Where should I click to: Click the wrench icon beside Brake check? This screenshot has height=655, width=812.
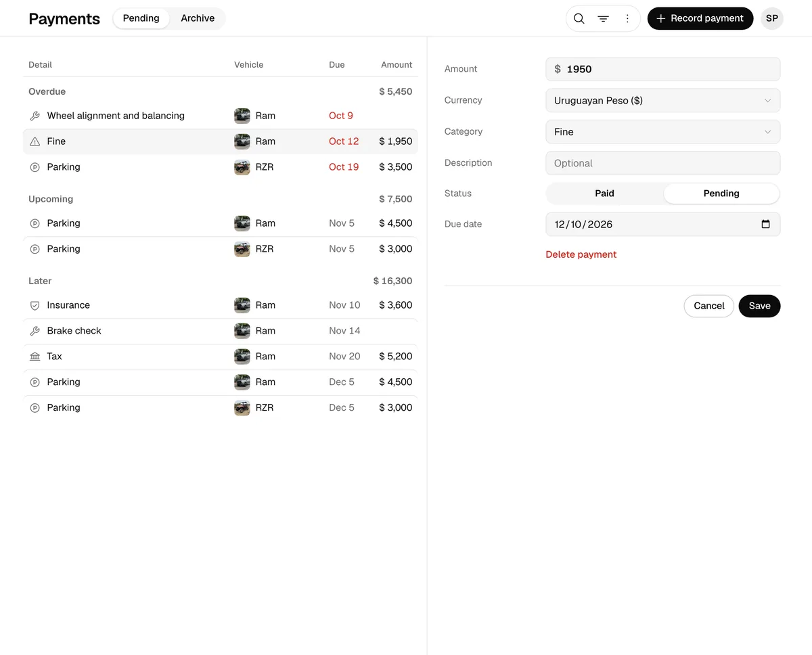coord(35,331)
